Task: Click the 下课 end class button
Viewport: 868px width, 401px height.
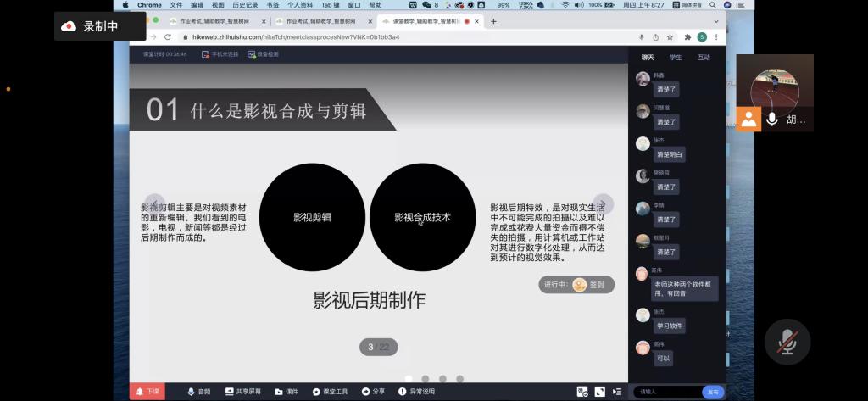Action: (147, 391)
